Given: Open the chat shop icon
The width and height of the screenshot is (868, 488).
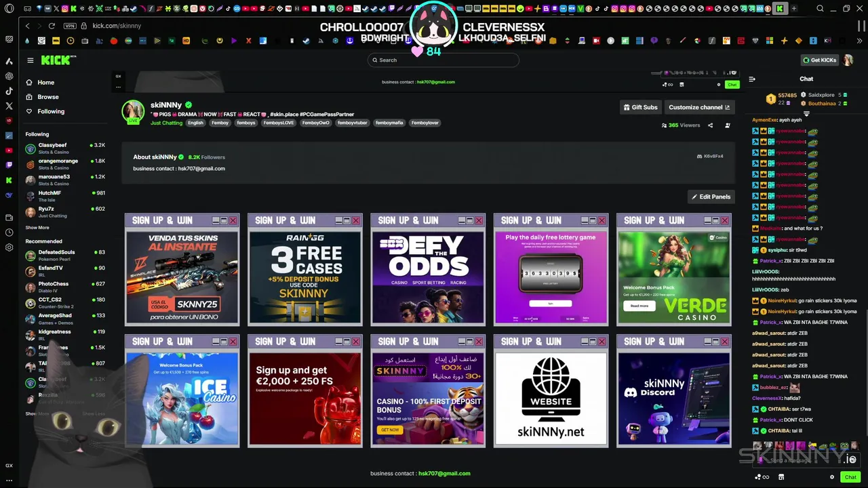Looking at the screenshot, I should [x=781, y=477].
